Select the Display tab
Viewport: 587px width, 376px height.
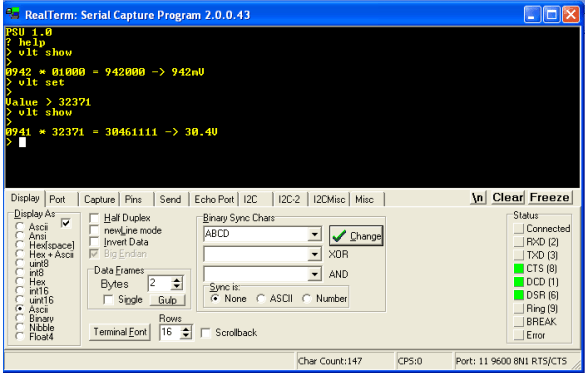coord(25,198)
